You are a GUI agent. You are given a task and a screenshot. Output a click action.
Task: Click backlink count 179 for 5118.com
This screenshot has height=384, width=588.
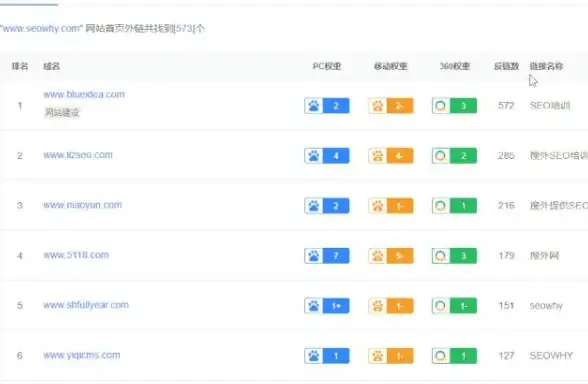tap(506, 256)
